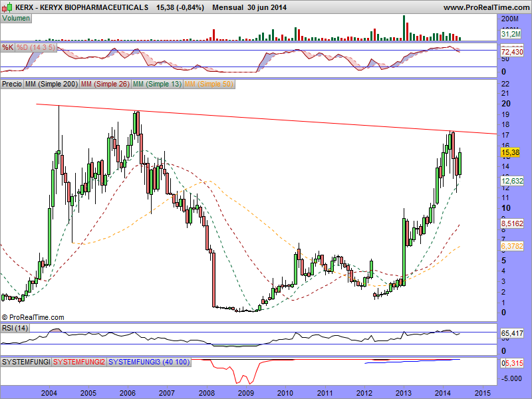Click the yellow 15,38 price tag on axis

click(510, 152)
